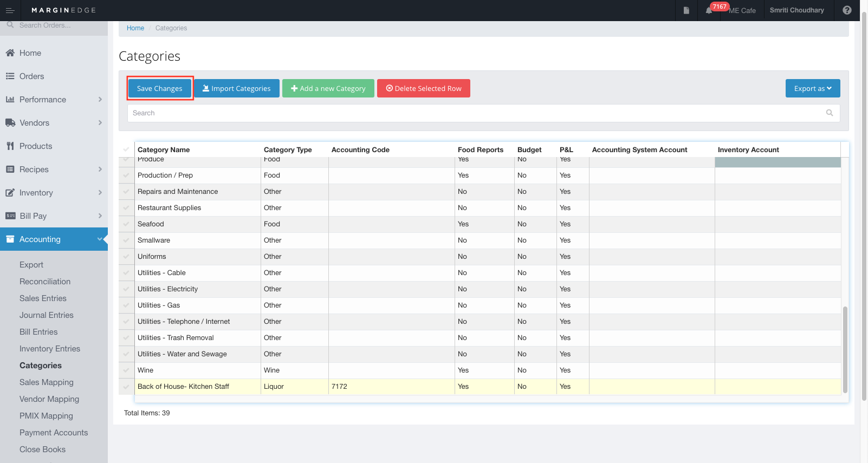Click the 7172 accounting code cell
The width and height of the screenshot is (868, 463).
(x=392, y=387)
